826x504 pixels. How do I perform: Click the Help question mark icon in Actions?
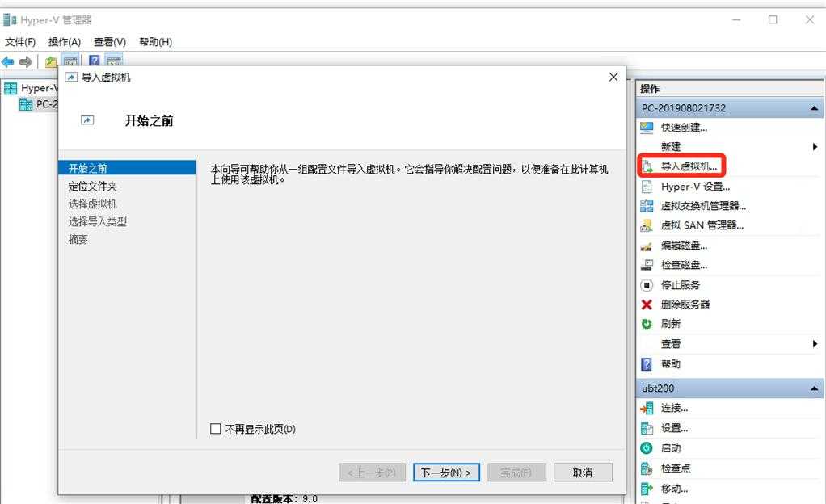(x=647, y=364)
